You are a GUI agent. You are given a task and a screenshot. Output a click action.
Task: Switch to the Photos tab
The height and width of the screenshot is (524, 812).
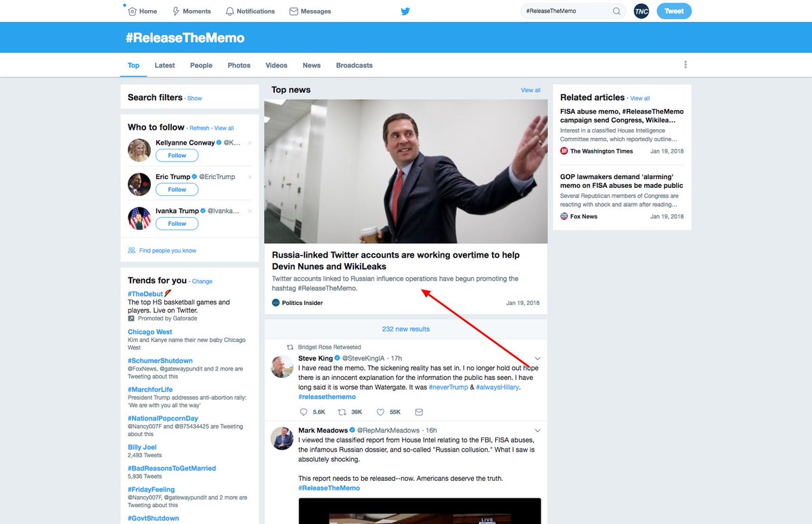pos(238,65)
